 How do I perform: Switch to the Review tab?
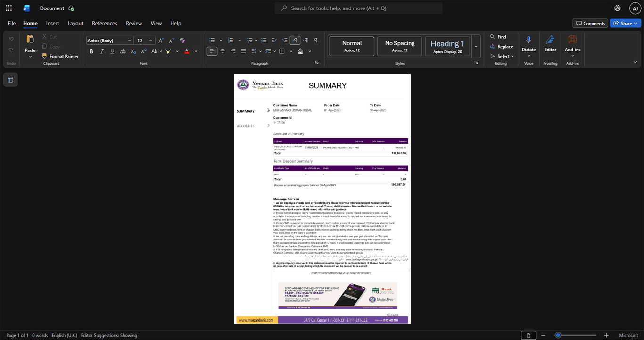coord(134,23)
